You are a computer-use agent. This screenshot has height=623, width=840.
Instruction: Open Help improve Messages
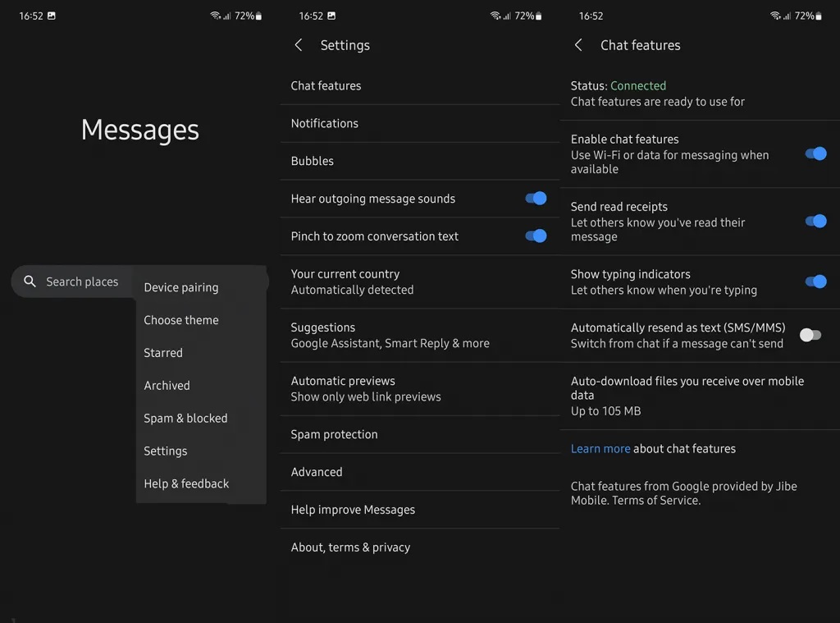pos(419,510)
